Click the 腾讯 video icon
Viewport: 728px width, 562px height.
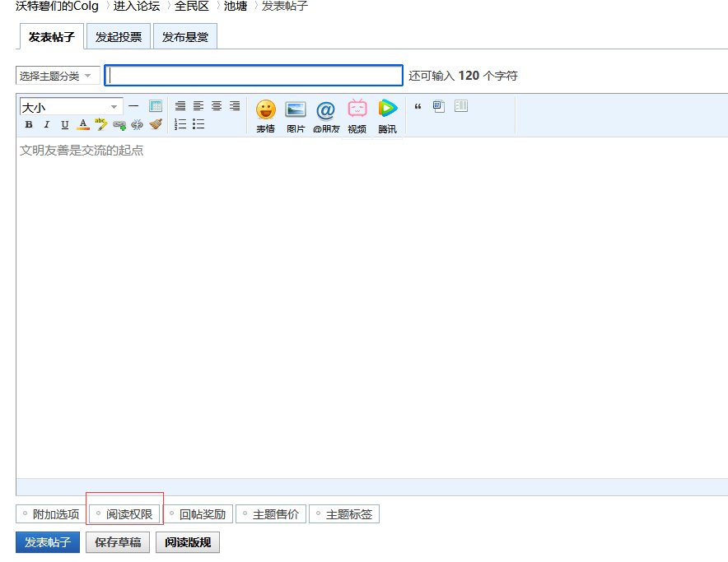(387, 116)
